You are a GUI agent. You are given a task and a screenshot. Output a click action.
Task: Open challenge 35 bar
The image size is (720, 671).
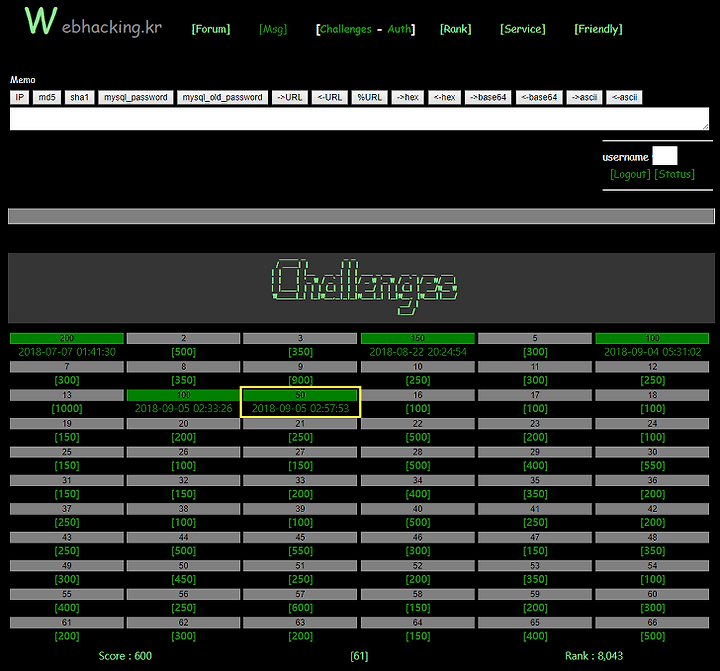[x=535, y=481]
